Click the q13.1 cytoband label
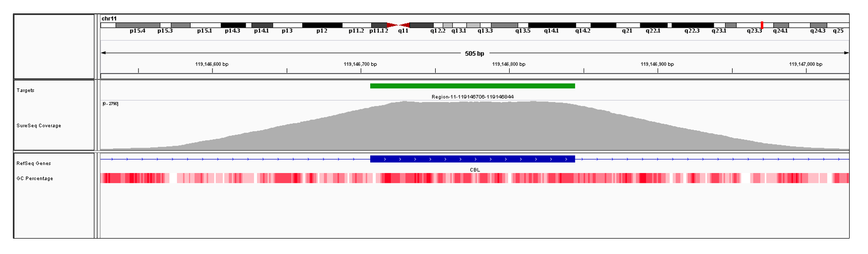The image size is (868, 254). (459, 31)
